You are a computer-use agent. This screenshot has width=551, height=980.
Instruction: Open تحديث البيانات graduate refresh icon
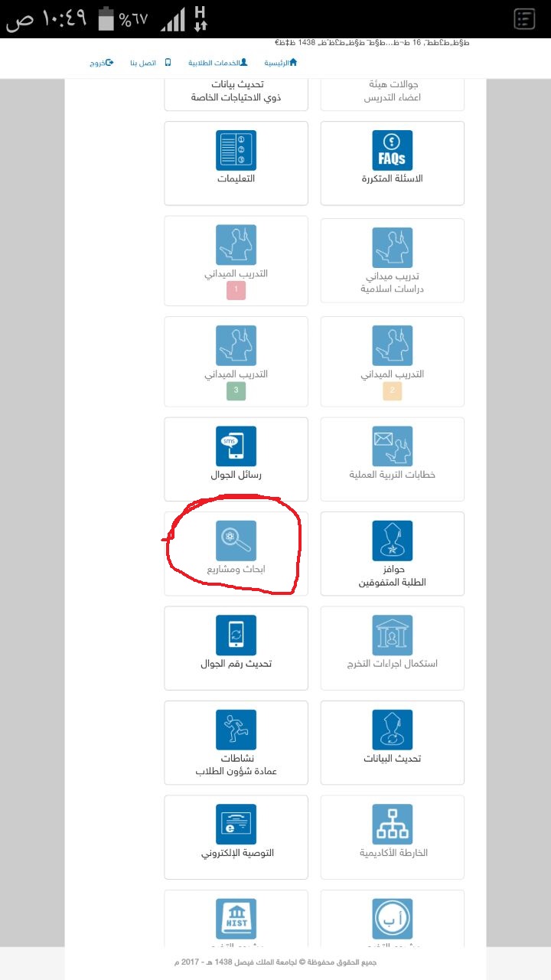coord(392,730)
